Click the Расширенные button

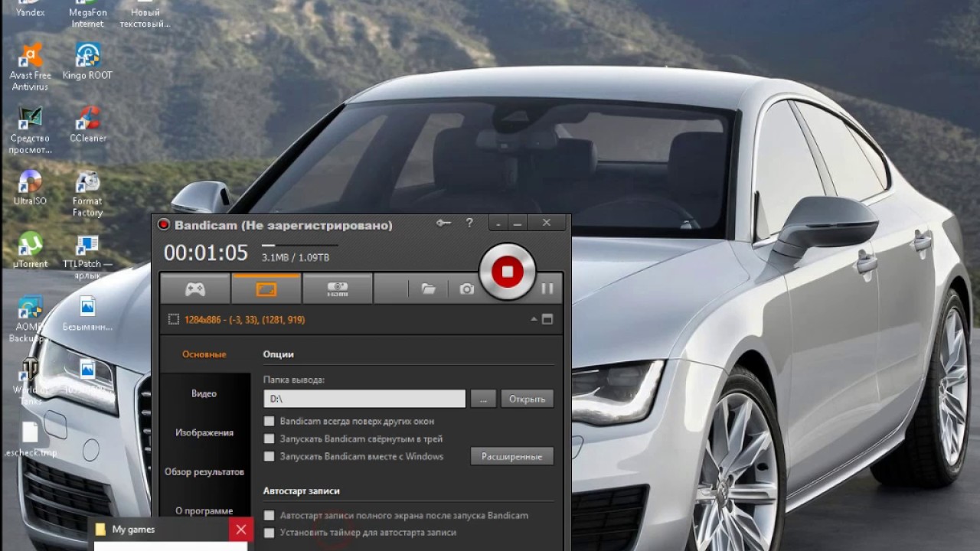pos(511,456)
